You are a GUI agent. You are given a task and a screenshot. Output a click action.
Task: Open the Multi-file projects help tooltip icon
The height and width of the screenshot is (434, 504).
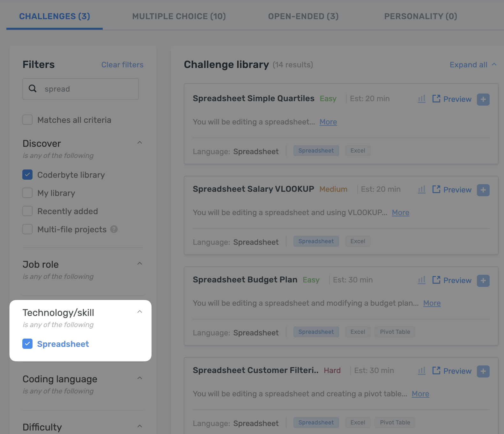115,229
